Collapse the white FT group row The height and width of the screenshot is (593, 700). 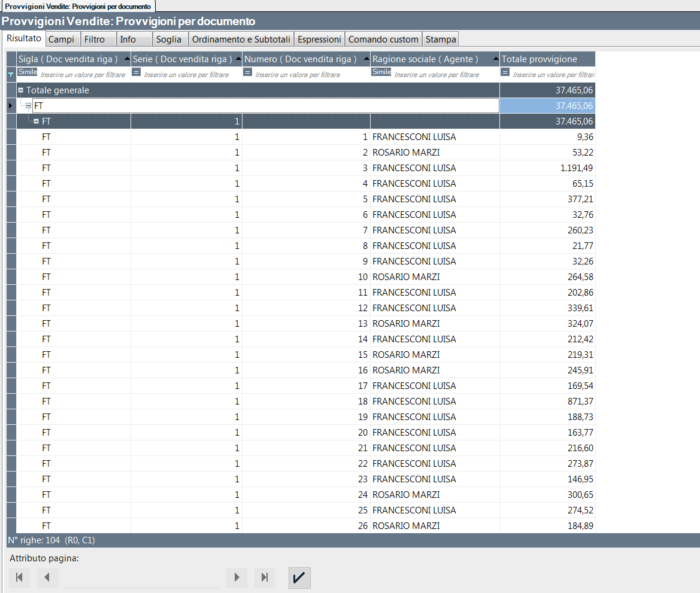point(28,106)
